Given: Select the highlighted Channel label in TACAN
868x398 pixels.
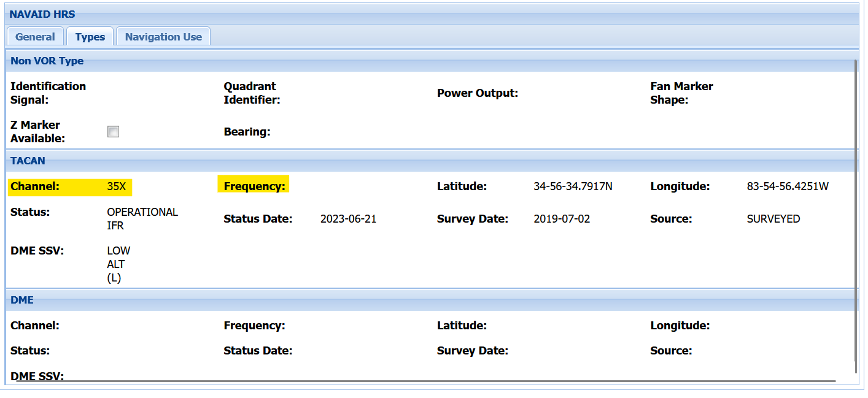Looking at the screenshot, I should coord(35,186).
